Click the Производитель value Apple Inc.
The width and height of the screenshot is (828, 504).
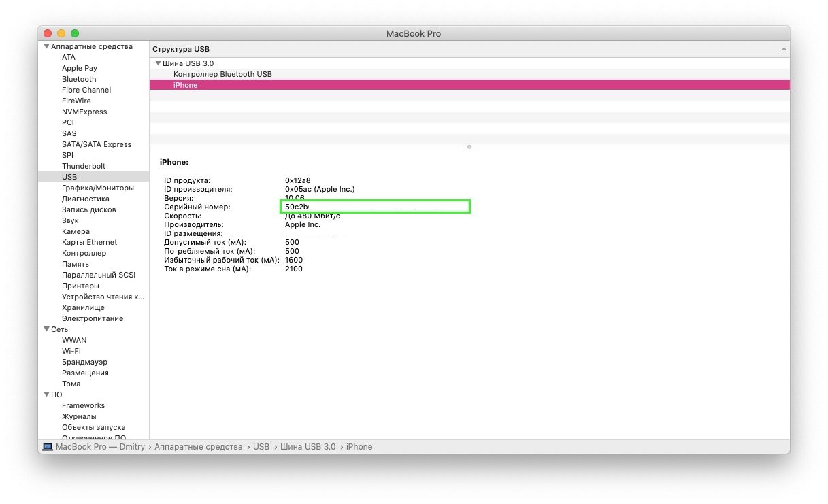[303, 224]
